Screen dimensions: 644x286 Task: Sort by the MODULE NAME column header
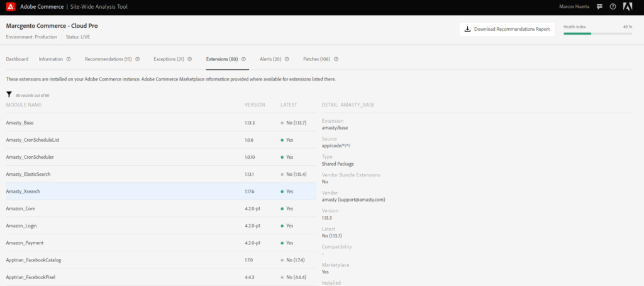[24, 105]
